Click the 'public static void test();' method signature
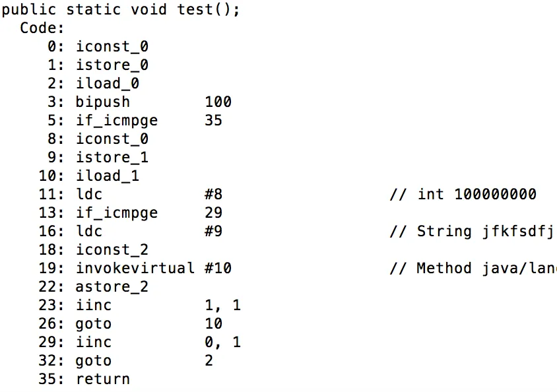The width and height of the screenshot is (557, 392). click(x=121, y=10)
